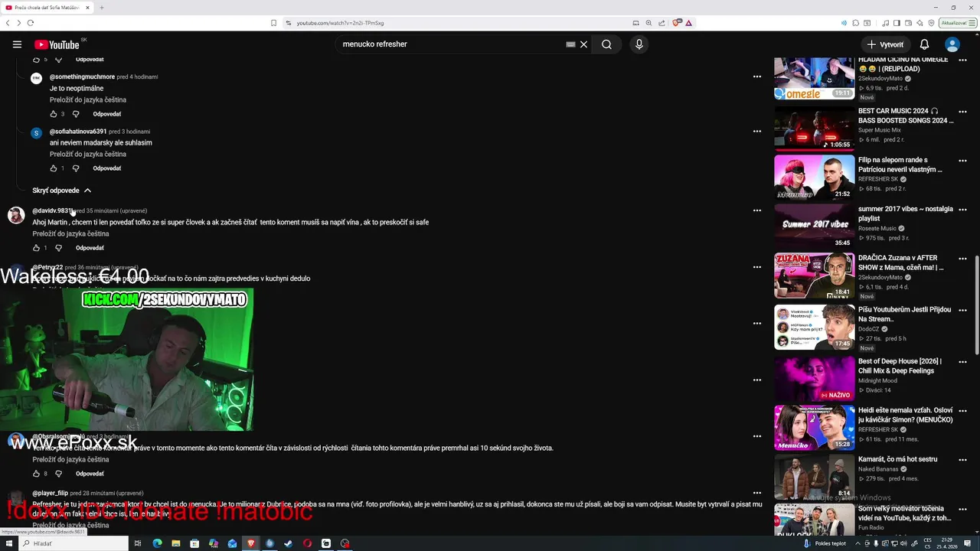The image size is (980, 551).
Task: Open 'Best of Deep House [2026]' live video
Action: coord(814,380)
